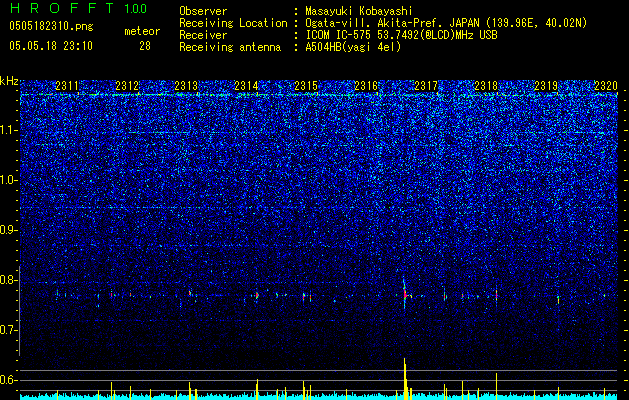Click the 'meteor' label
This screenshot has width=629, height=400.
pos(142,31)
